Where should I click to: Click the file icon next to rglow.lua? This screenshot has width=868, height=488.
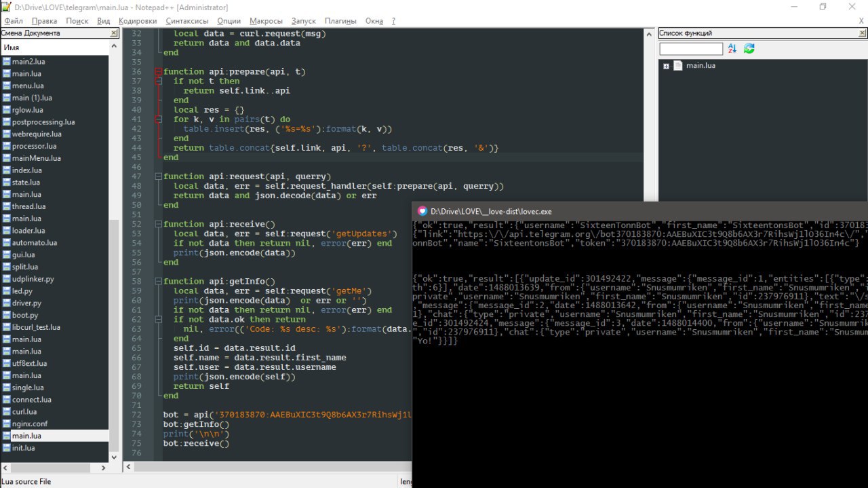click(7, 110)
